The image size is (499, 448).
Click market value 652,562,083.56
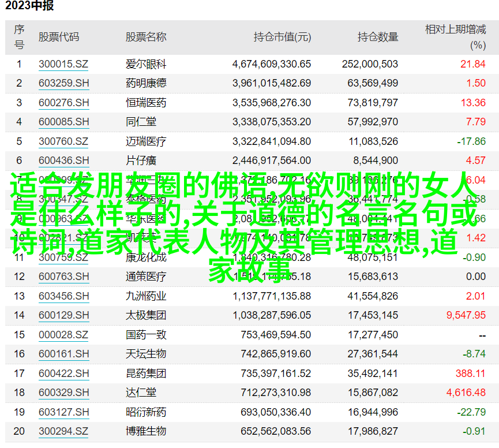tap(276, 431)
